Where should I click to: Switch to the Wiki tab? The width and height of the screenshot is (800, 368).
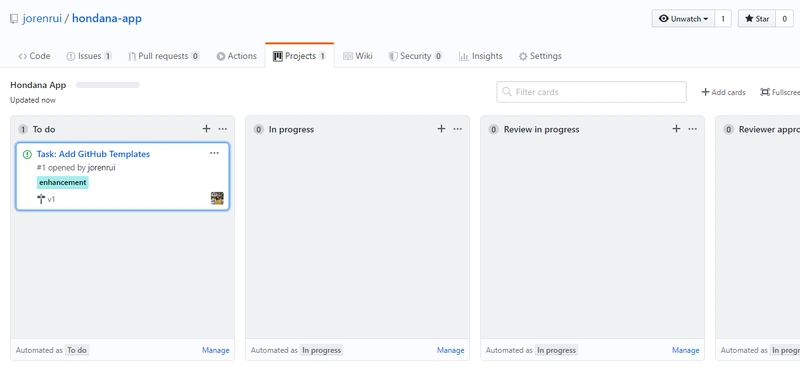pos(358,56)
